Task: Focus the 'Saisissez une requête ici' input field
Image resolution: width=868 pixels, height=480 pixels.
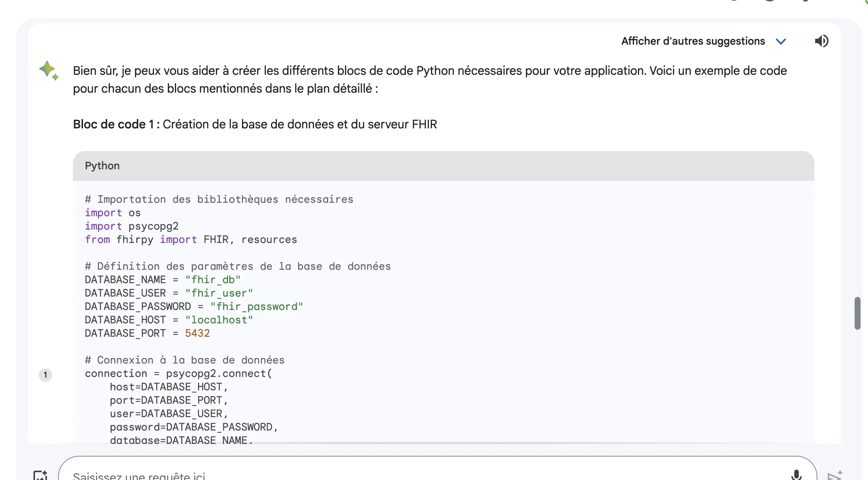Action: click(409, 475)
